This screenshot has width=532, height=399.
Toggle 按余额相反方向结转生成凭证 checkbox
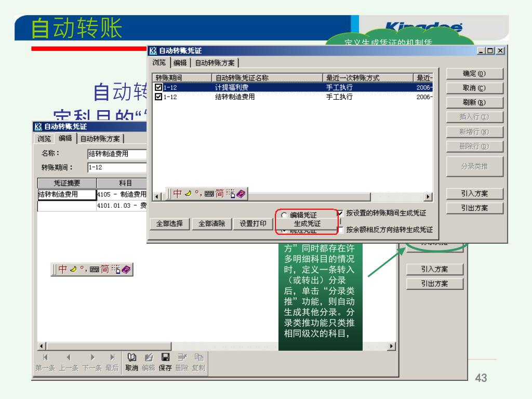[340, 230]
